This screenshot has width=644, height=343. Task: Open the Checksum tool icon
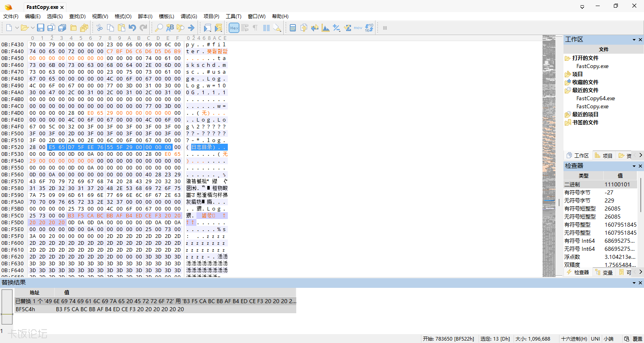click(x=347, y=28)
